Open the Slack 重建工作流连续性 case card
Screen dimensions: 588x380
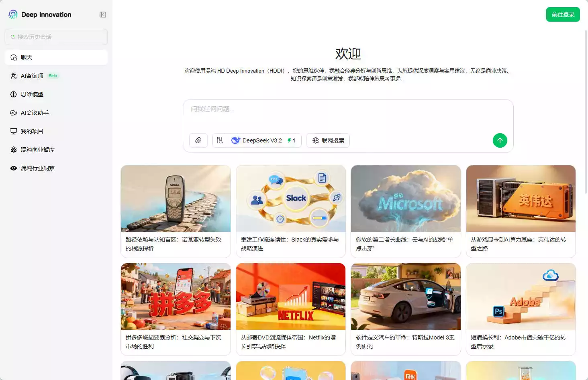point(291,211)
